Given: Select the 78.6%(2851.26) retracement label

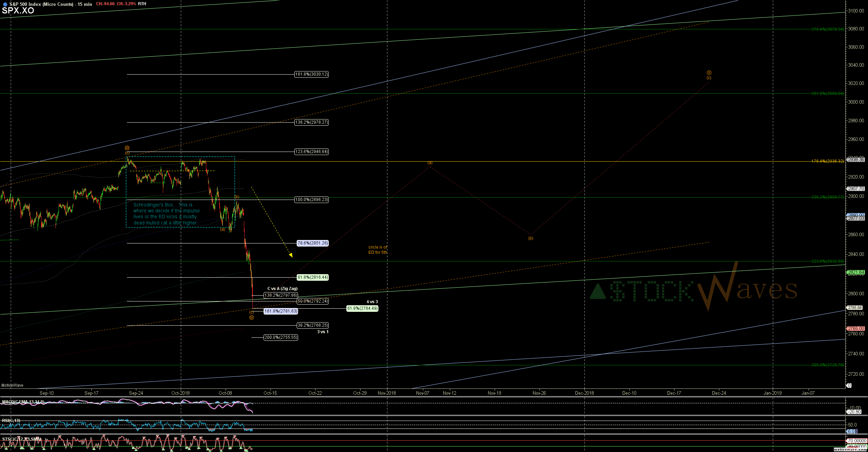Looking at the screenshot, I should click(313, 243).
